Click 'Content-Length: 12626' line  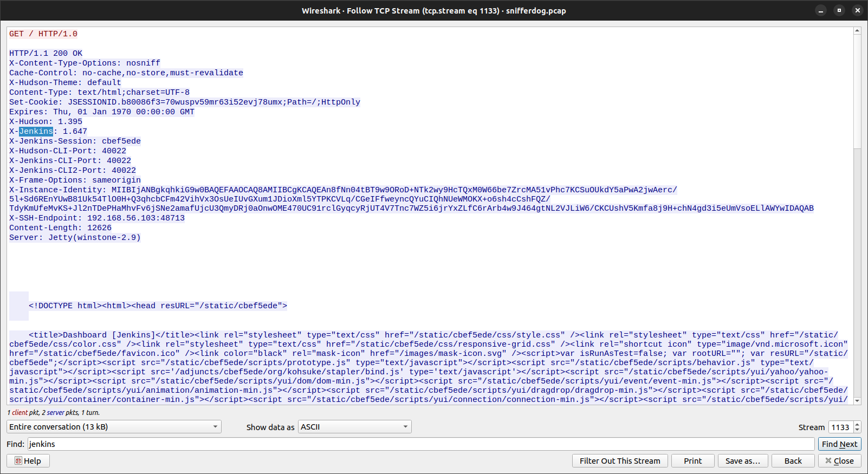click(61, 228)
